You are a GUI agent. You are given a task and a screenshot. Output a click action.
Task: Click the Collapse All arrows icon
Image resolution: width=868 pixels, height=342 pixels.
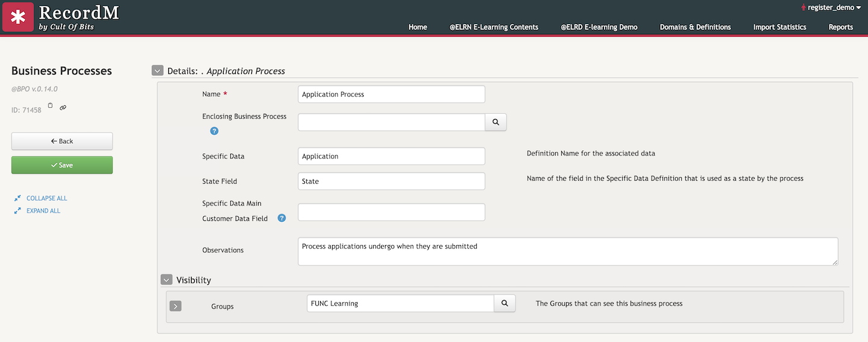pyautogui.click(x=17, y=198)
